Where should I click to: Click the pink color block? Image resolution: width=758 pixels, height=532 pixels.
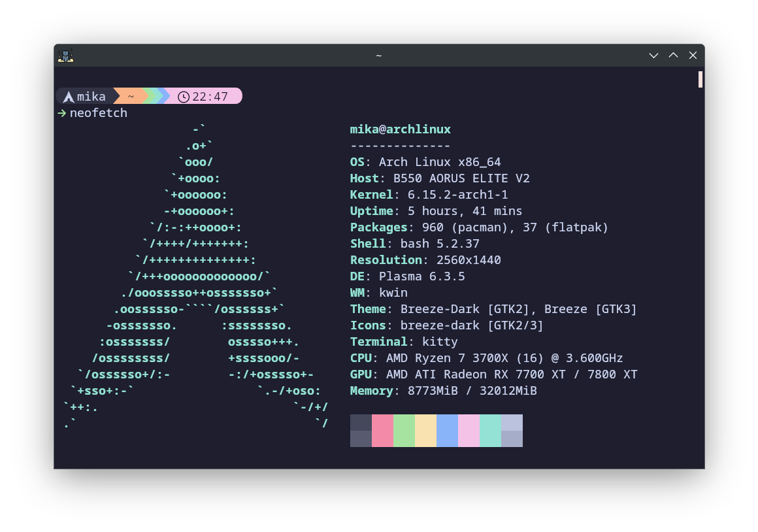382,431
